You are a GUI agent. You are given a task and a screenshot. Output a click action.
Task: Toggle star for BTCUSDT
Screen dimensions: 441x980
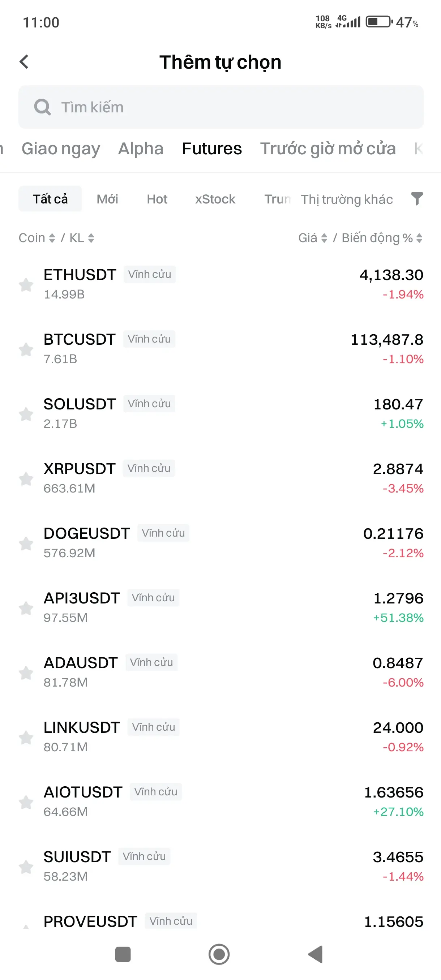click(x=26, y=349)
